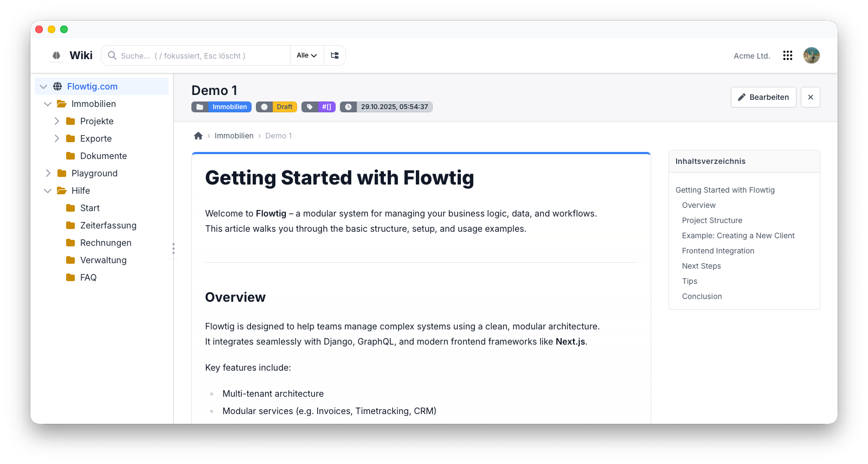
Task: Click the Acme Ltd. tenant label
Action: (751, 56)
